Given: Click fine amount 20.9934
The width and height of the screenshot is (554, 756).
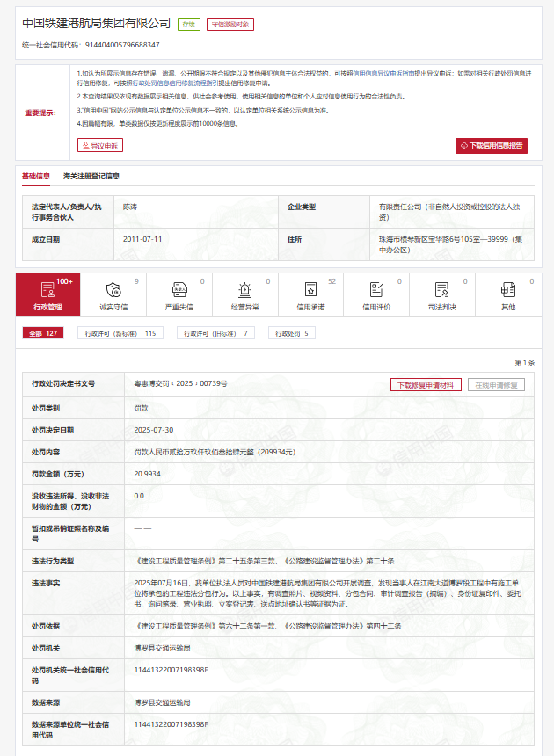Looking at the screenshot, I should pyautogui.click(x=147, y=474).
